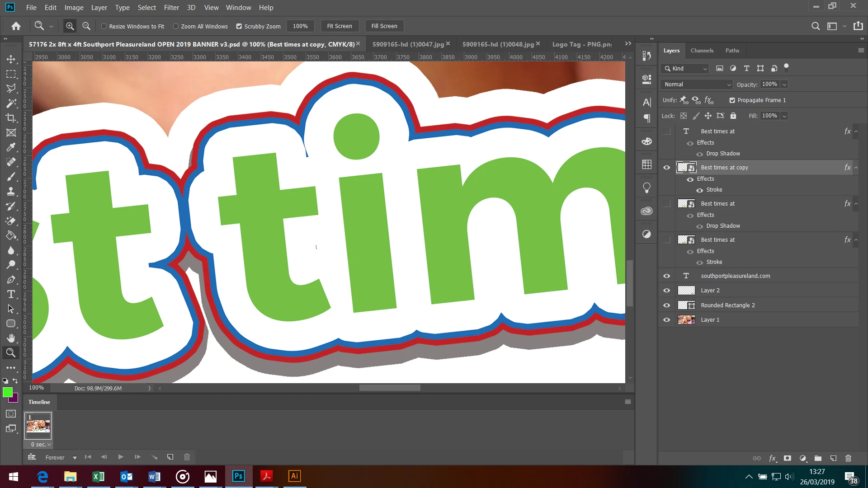Image resolution: width=868 pixels, height=488 pixels.
Task: Select the Hand tool
Action: pyautogui.click(x=11, y=338)
